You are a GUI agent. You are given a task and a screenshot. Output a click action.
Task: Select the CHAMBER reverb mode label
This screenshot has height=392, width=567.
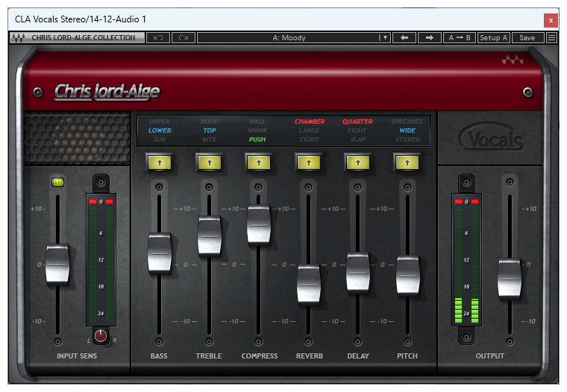coord(310,121)
